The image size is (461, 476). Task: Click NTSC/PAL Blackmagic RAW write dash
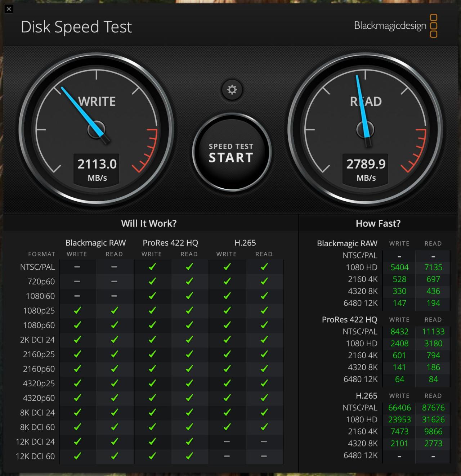tap(77, 267)
